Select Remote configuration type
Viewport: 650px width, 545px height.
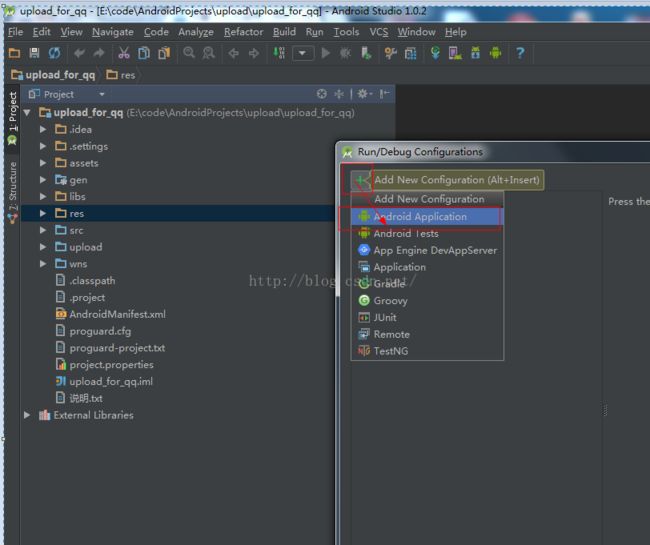tap(427, 334)
